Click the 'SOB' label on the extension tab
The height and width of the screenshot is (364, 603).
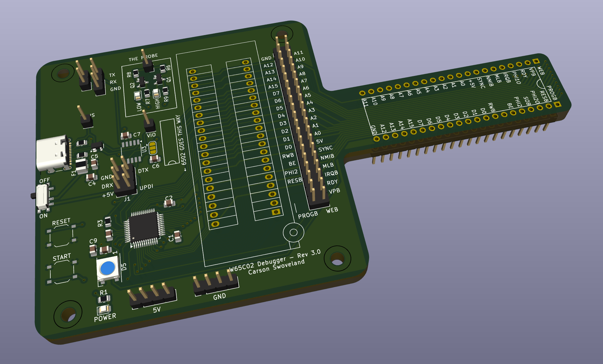pos(527,101)
